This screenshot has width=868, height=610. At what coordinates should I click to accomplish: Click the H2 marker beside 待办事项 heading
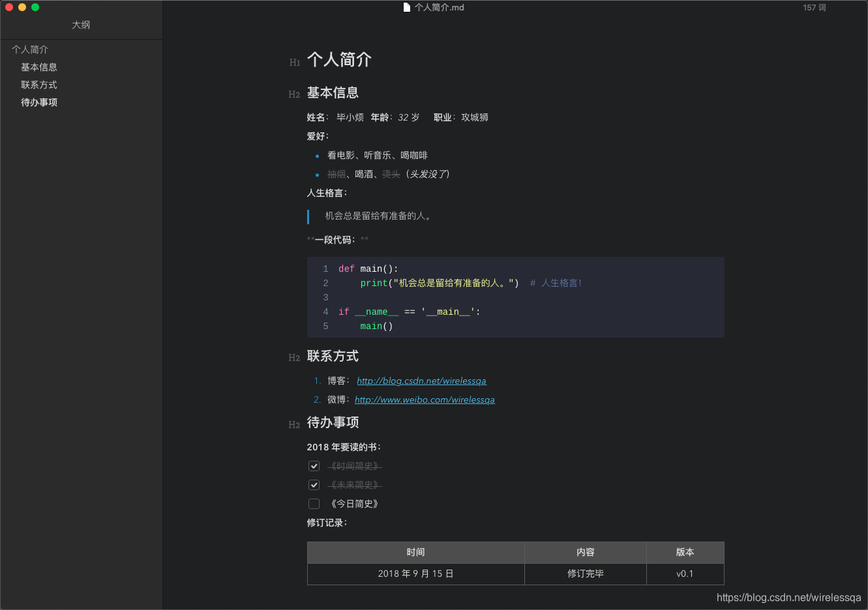294,424
